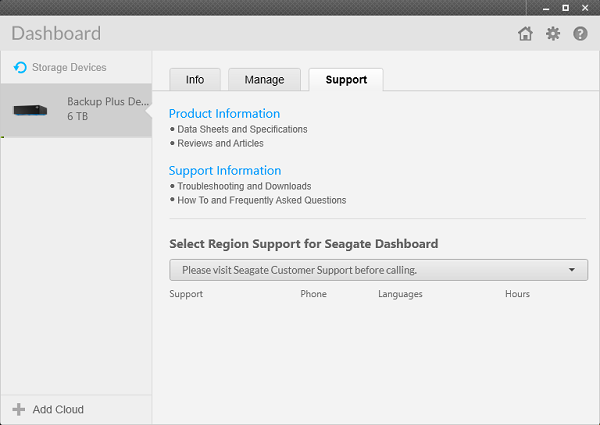Click the plus icon beside Add Cloud
Screen dimensions: 600x425
coord(18,409)
